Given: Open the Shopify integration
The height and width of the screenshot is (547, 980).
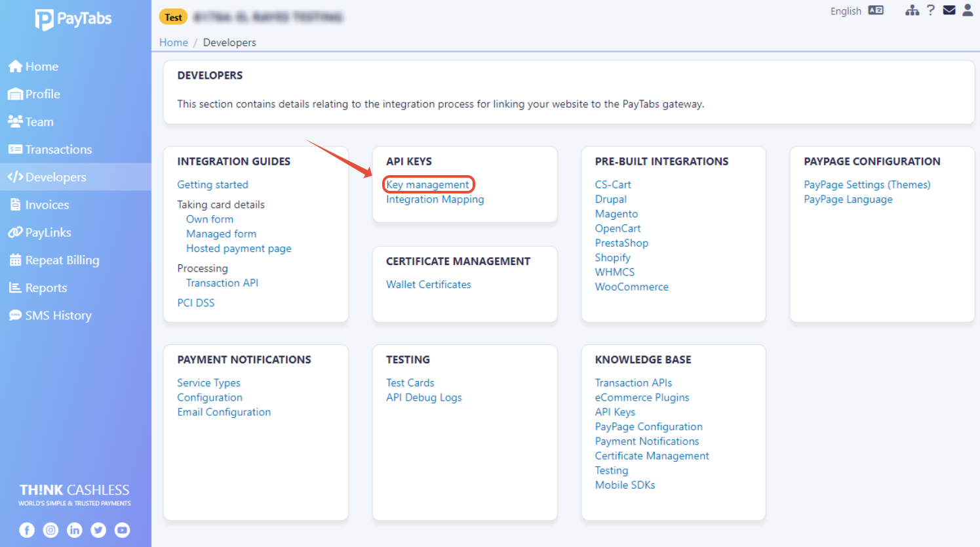Looking at the screenshot, I should click(x=613, y=258).
